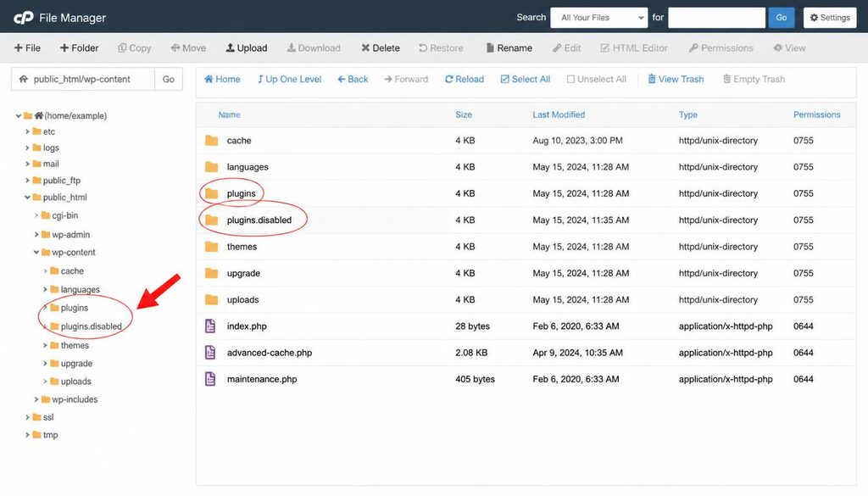
Task: Expand the etc folder in tree
Action: point(27,131)
